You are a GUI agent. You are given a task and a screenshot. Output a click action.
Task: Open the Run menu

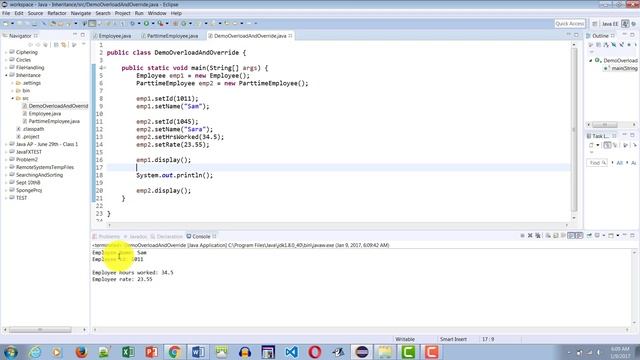pyautogui.click(x=139, y=13)
